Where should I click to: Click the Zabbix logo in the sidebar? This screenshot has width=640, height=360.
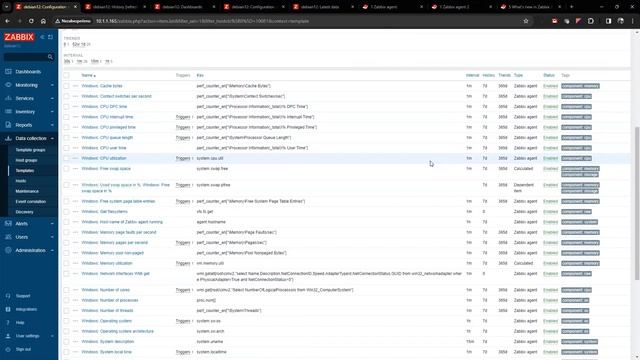tap(19, 37)
